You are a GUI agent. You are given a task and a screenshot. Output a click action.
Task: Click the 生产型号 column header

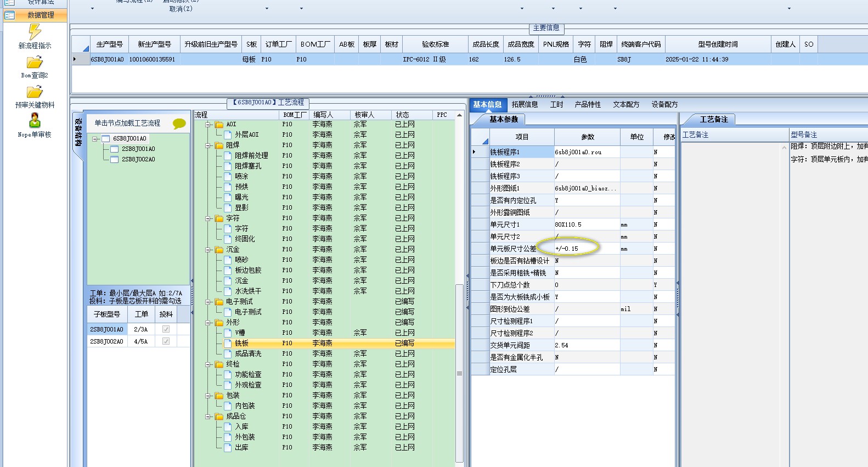(109, 44)
